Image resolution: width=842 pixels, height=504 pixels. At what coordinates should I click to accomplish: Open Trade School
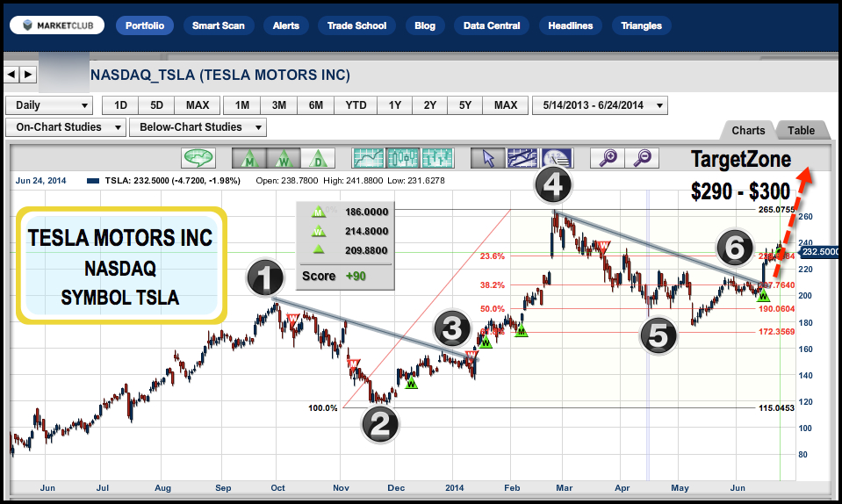pos(356,25)
